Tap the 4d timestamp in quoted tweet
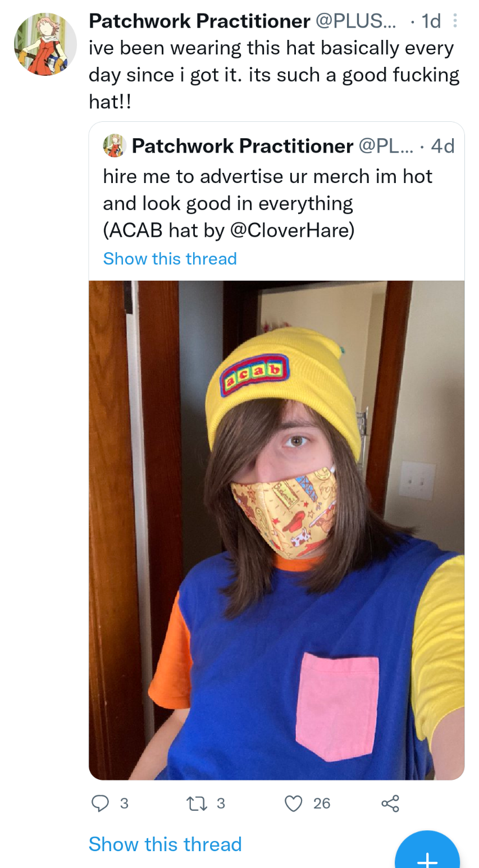The height and width of the screenshot is (868, 479). [x=442, y=146]
